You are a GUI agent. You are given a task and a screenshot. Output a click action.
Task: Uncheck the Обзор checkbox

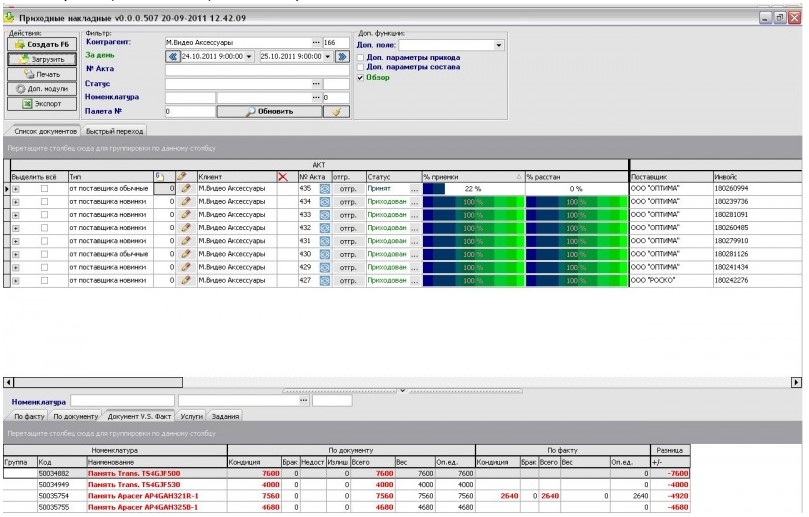[361, 77]
